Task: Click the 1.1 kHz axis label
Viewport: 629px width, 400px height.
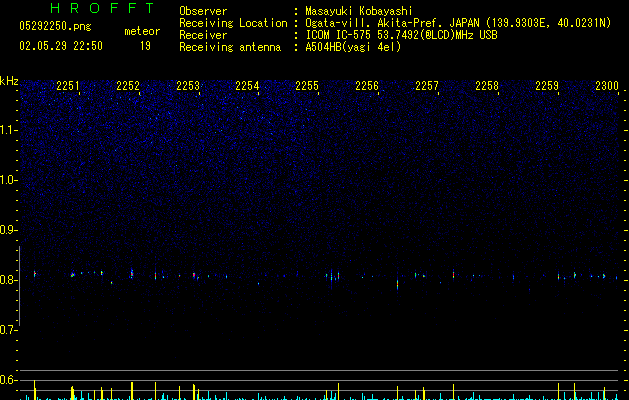Action: click(8, 130)
